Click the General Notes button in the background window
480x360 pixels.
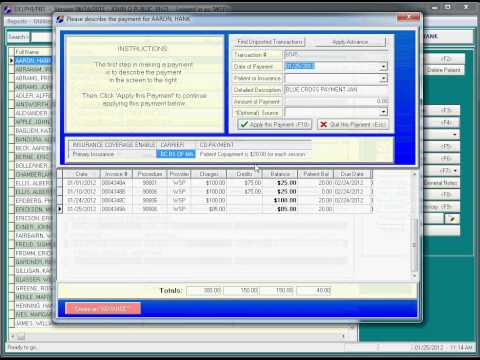[x=441, y=183]
